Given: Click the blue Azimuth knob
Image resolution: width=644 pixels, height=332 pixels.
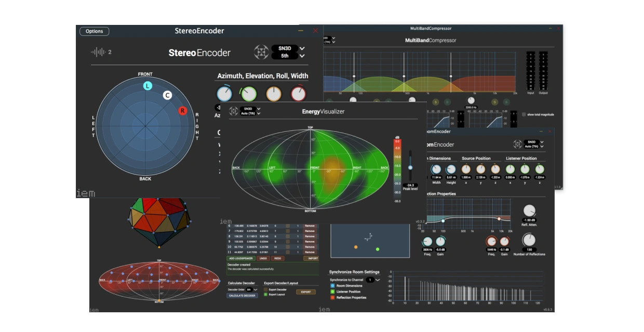Looking at the screenshot, I should [x=224, y=93].
